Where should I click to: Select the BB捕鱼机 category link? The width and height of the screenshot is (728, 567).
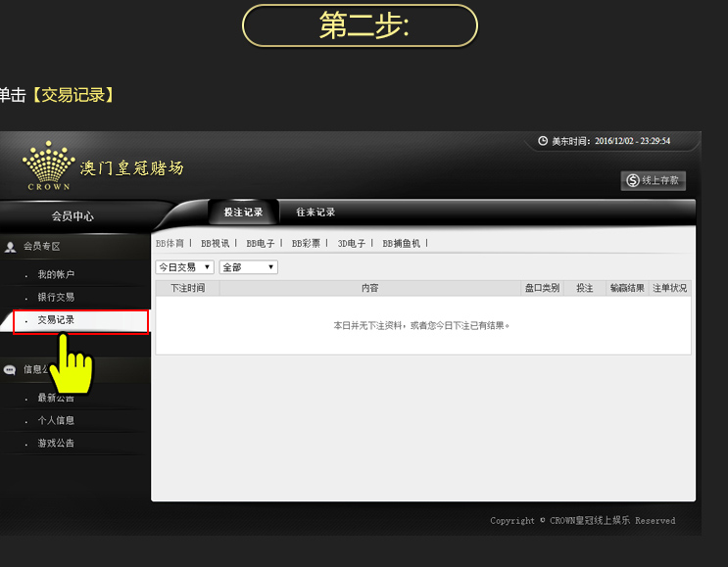coord(401,243)
